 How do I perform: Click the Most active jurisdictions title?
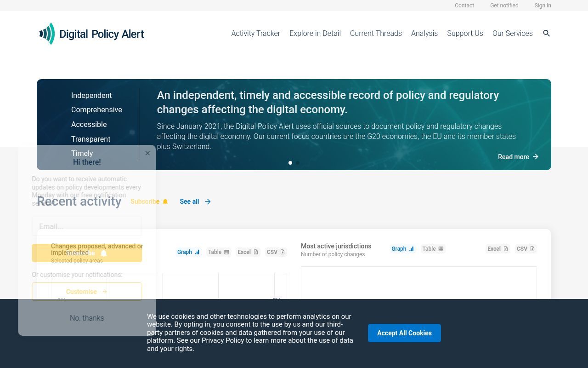click(x=336, y=246)
